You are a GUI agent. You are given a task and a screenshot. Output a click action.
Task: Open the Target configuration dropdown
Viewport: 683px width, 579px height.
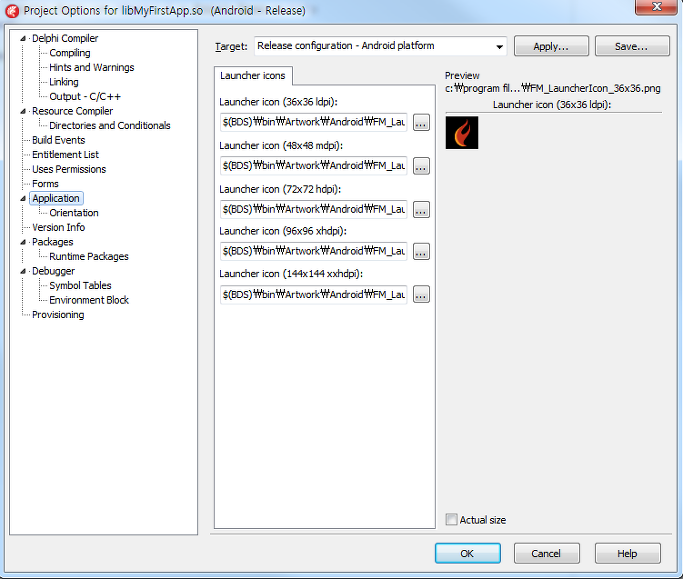(499, 46)
